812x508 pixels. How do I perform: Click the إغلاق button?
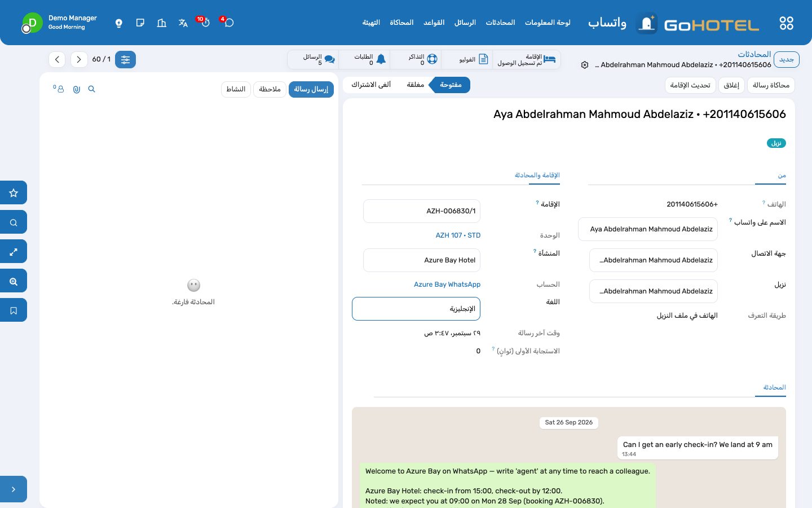coord(731,85)
